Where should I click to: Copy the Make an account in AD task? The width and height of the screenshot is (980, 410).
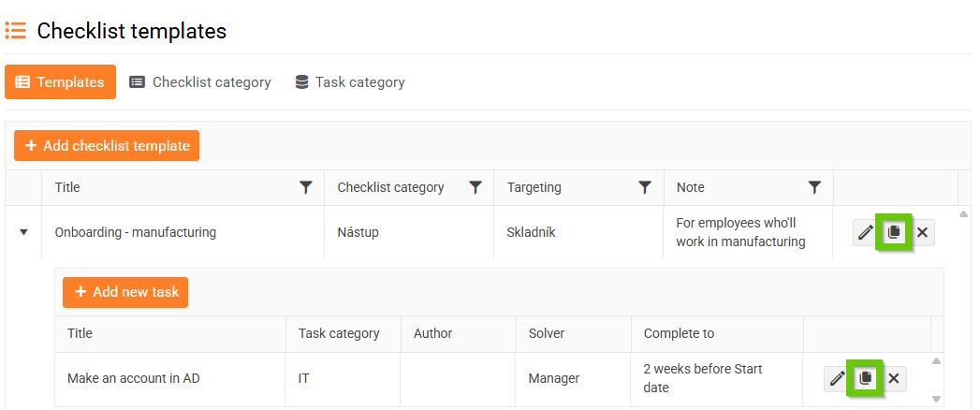866,378
